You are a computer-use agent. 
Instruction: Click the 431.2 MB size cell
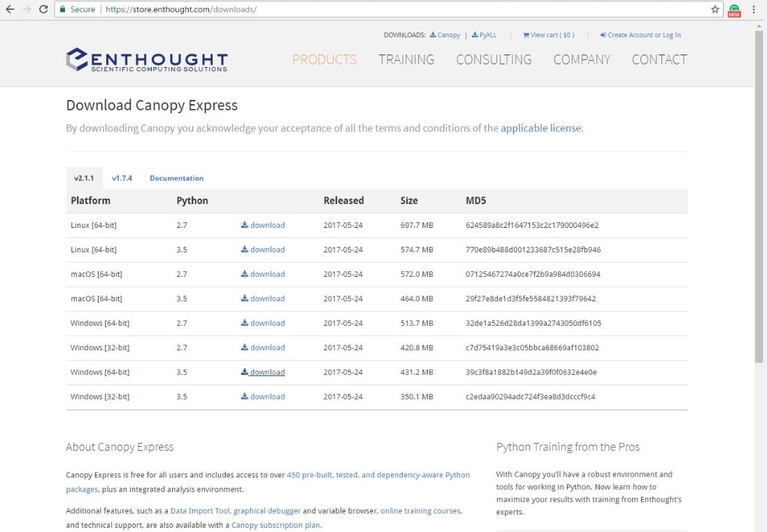point(417,372)
